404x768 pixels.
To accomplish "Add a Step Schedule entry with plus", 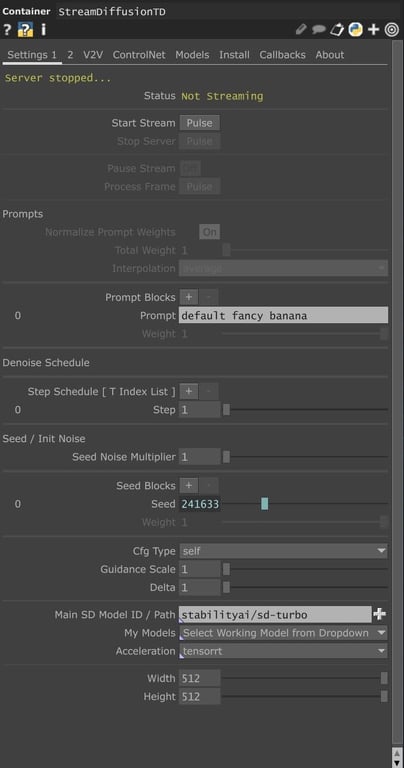I will pyautogui.click(x=189, y=391).
